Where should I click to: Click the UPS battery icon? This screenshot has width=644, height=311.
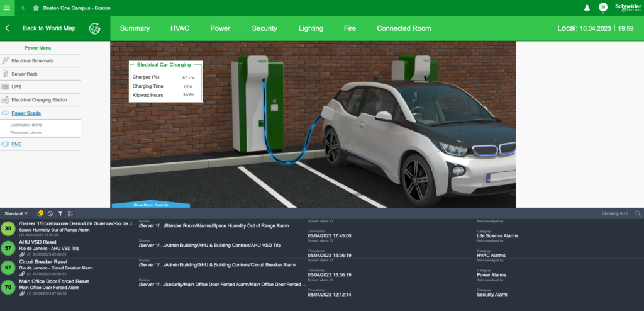(5, 87)
